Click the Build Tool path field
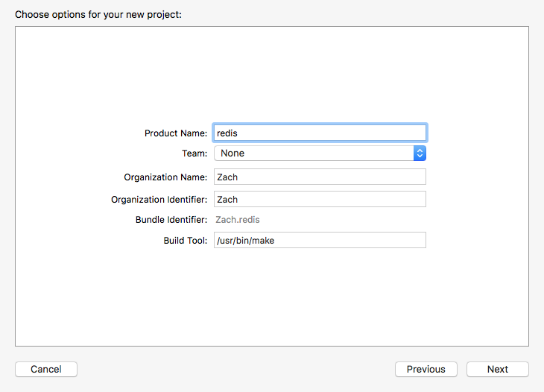Viewport: 544px width, 392px height. [320, 241]
